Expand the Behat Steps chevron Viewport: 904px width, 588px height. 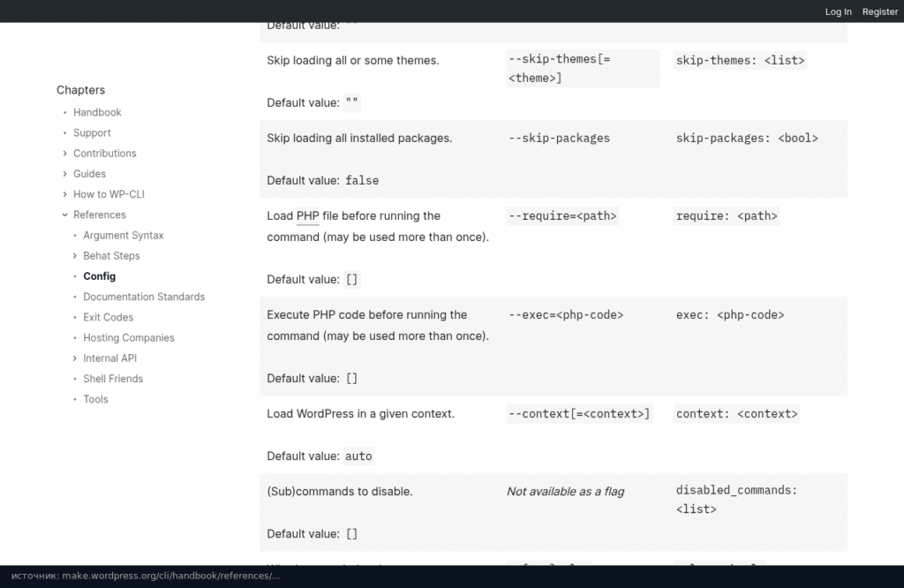pyautogui.click(x=74, y=256)
